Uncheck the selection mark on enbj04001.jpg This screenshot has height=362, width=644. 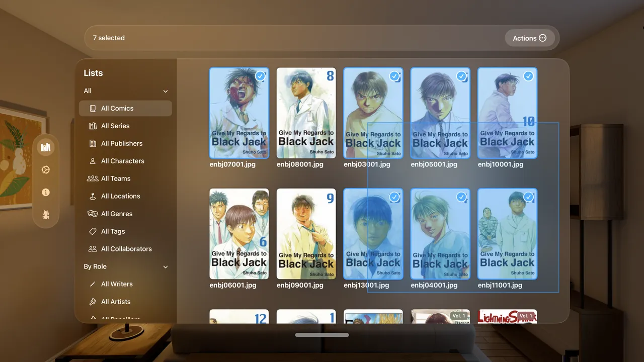pos(461,197)
